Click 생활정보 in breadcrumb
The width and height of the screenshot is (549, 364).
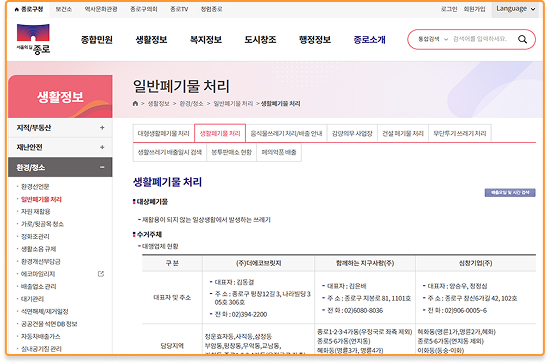point(159,104)
